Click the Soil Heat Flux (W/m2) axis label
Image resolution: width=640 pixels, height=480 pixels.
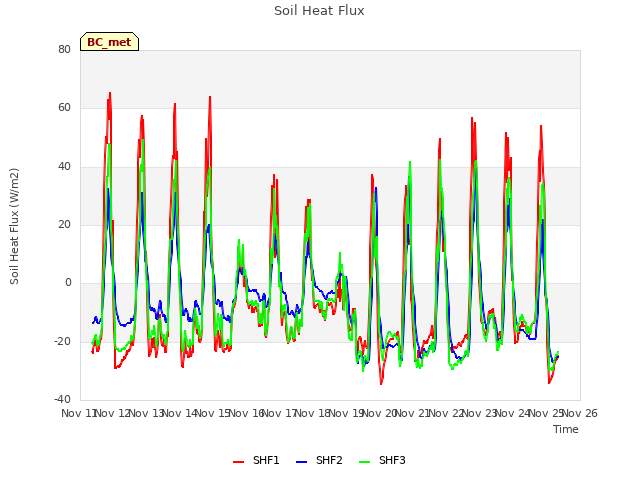point(14,226)
